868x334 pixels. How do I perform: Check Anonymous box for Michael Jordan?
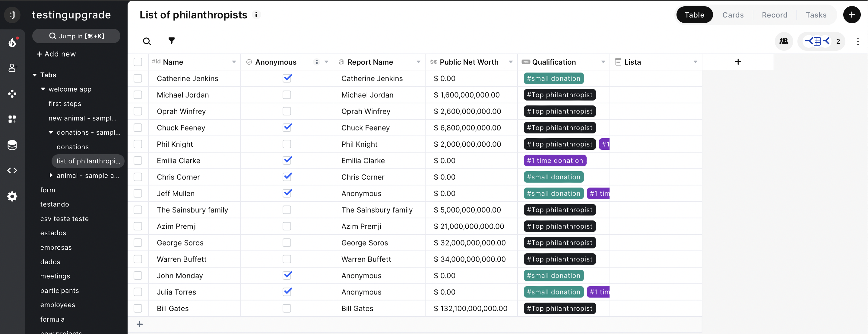click(x=287, y=95)
